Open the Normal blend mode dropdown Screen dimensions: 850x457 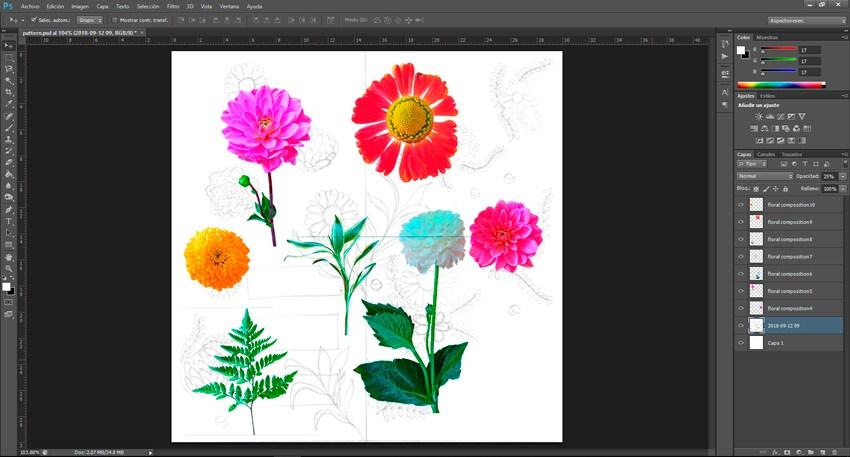coord(763,176)
